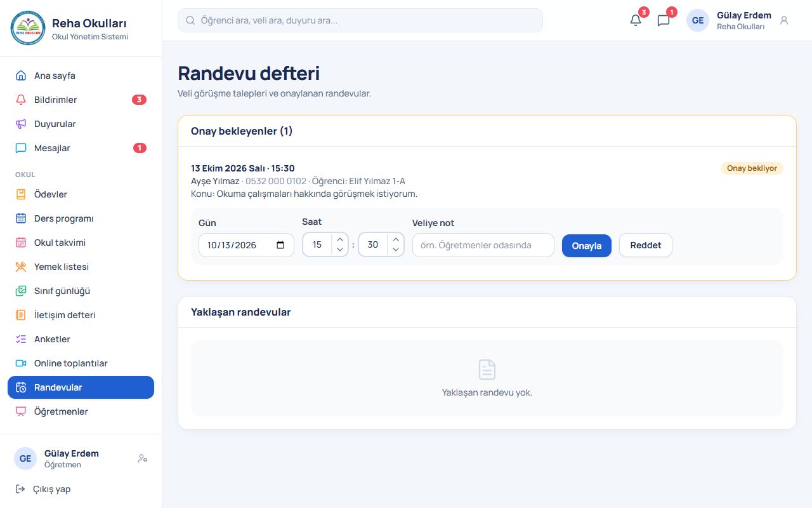
Task: Open the messages chat icon in the top bar
Action: (x=664, y=20)
